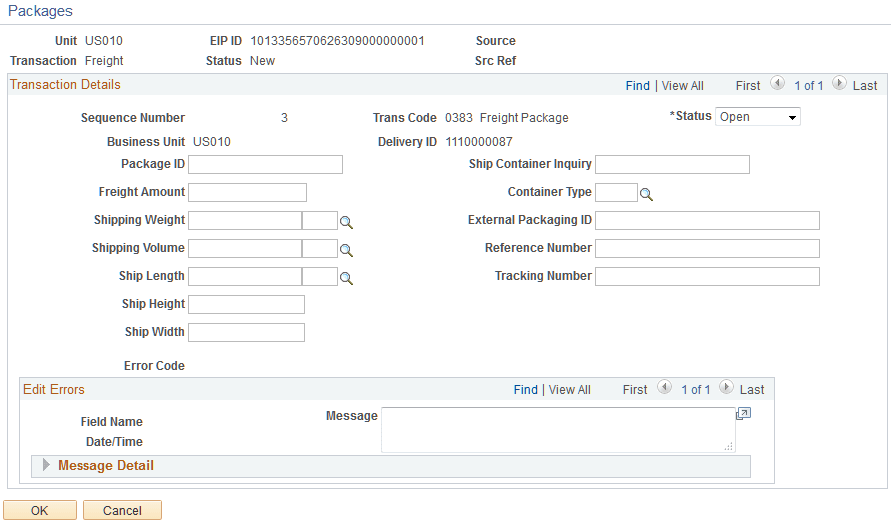Viewport: 891px width, 525px height.
Task: Click First in Edit Errors header
Action: 635,390
